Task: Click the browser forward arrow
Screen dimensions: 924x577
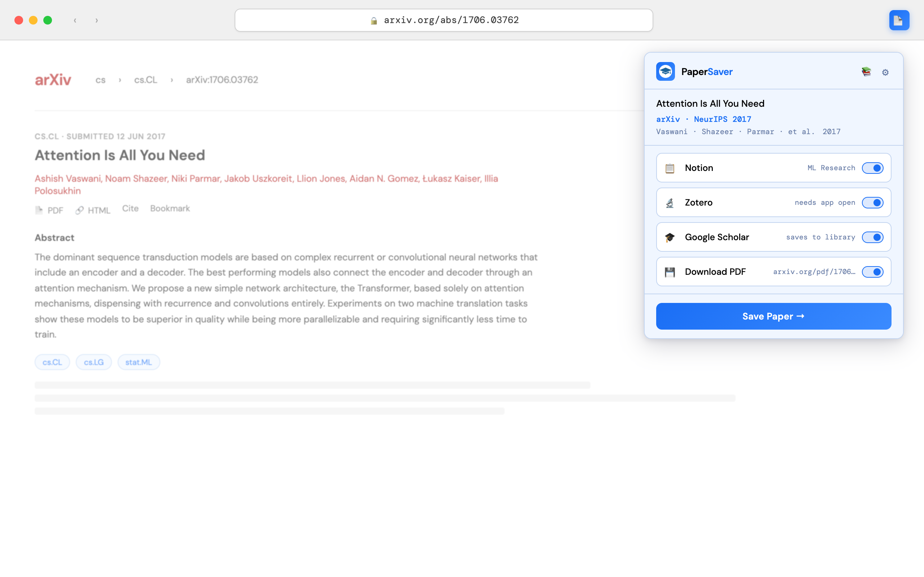Action: click(97, 20)
